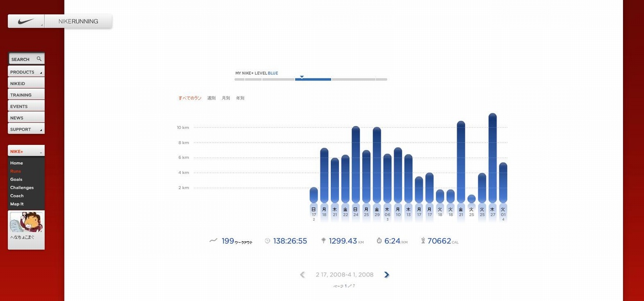Click the 6:24 /KM average pace
The image size is (644, 301).
pyautogui.click(x=396, y=241)
